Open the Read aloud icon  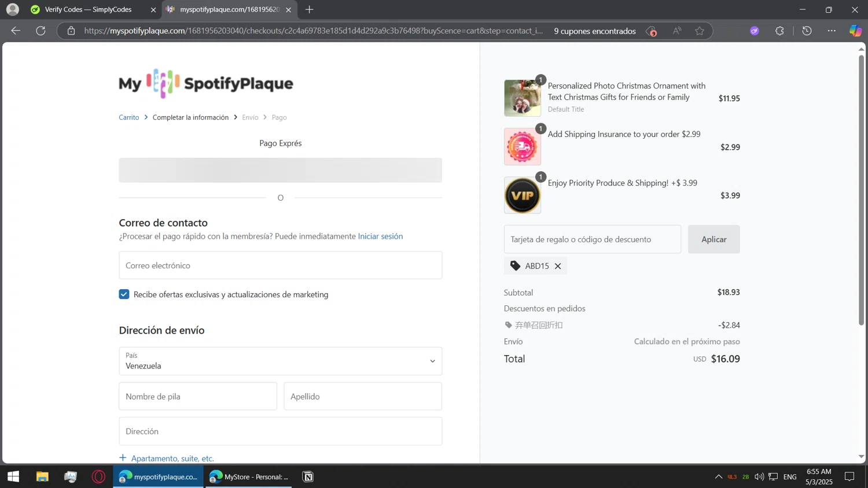click(676, 31)
